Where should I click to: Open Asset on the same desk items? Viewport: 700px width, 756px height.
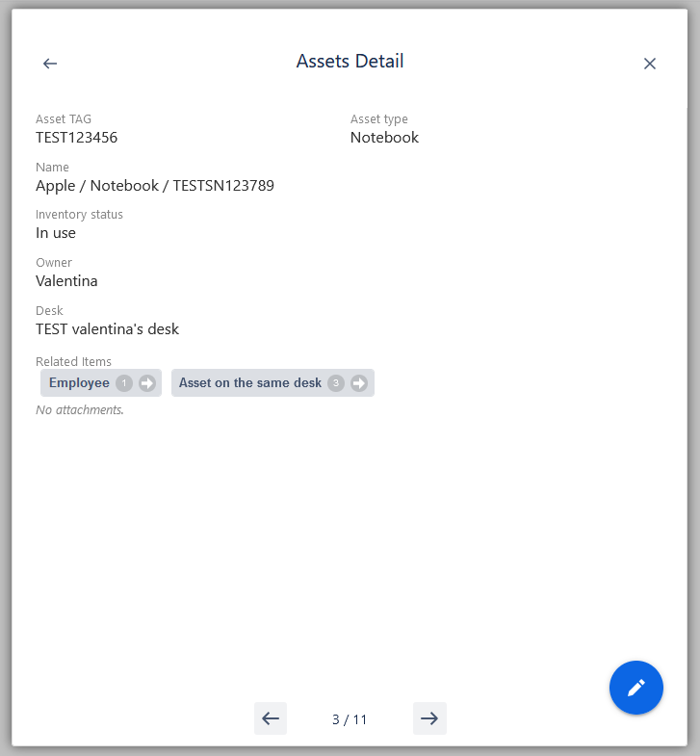pos(272,383)
